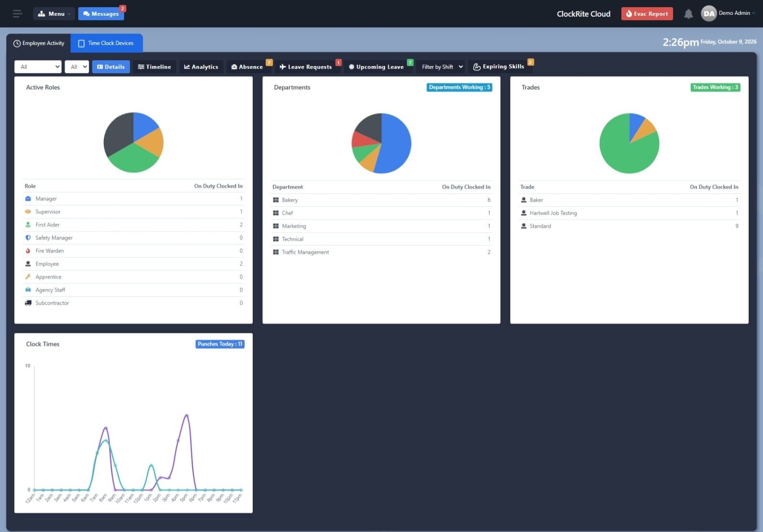Click the DA user avatar
Viewport: 763px width, 532px height.
point(709,13)
